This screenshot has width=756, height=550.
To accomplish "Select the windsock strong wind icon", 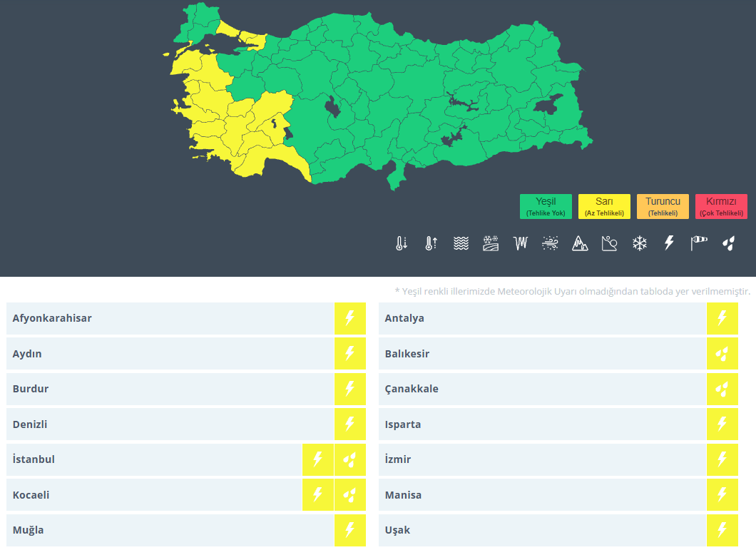I will pos(699,243).
